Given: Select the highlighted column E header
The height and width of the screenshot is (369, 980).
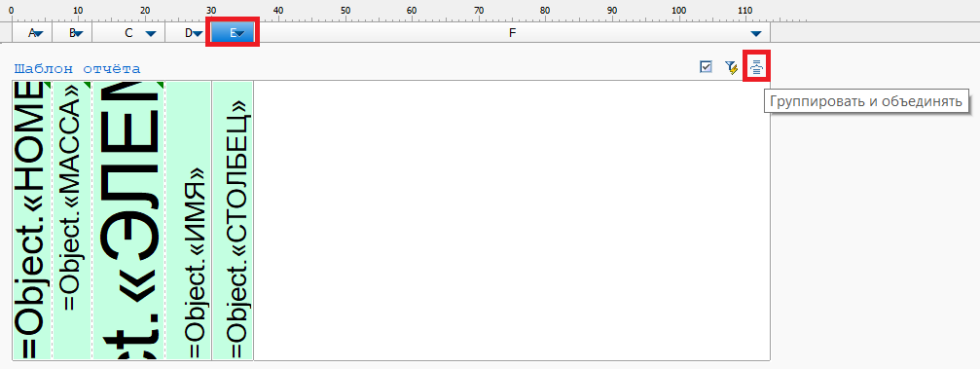Looking at the screenshot, I should pos(233,33).
